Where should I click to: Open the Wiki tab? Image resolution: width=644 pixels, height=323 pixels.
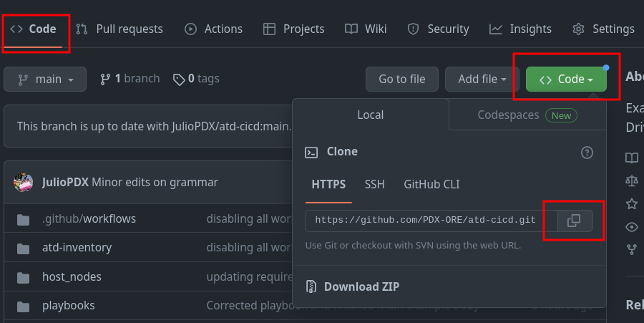coord(366,29)
